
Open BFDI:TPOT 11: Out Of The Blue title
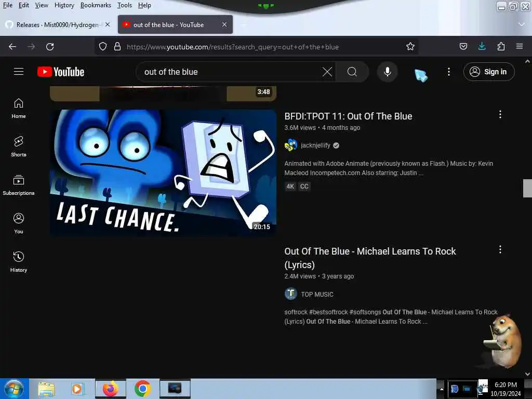(x=348, y=116)
